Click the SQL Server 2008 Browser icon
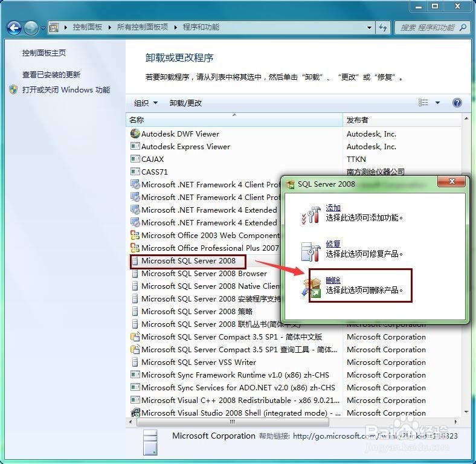Screen dimensions: 476x464 [135, 273]
